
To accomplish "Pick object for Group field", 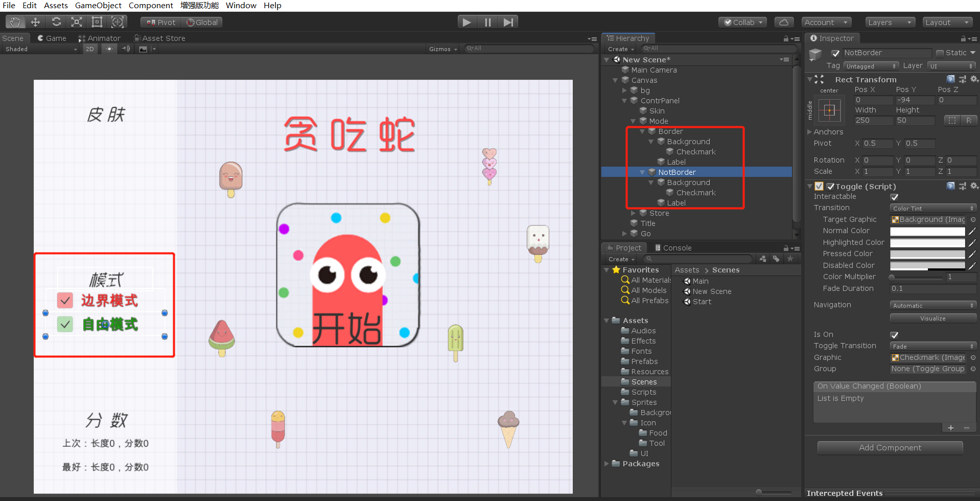I will pyautogui.click(x=973, y=369).
